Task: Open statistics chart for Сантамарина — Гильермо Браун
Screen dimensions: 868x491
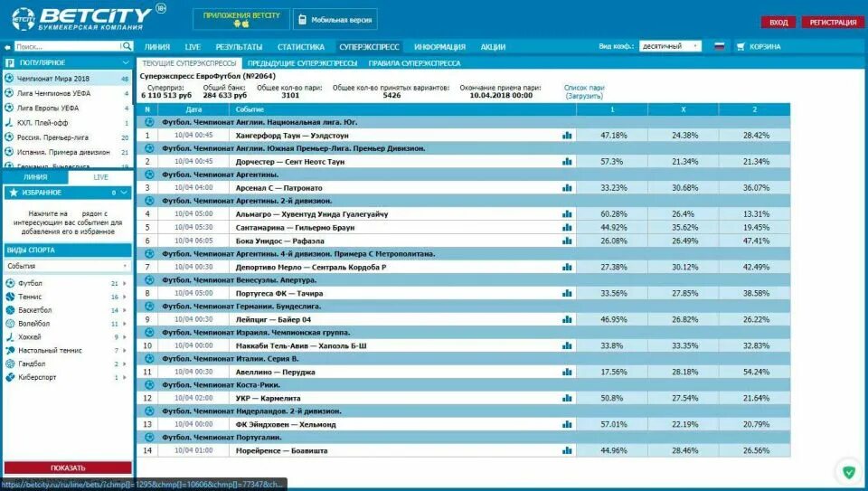Action: [x=567, y=227]
